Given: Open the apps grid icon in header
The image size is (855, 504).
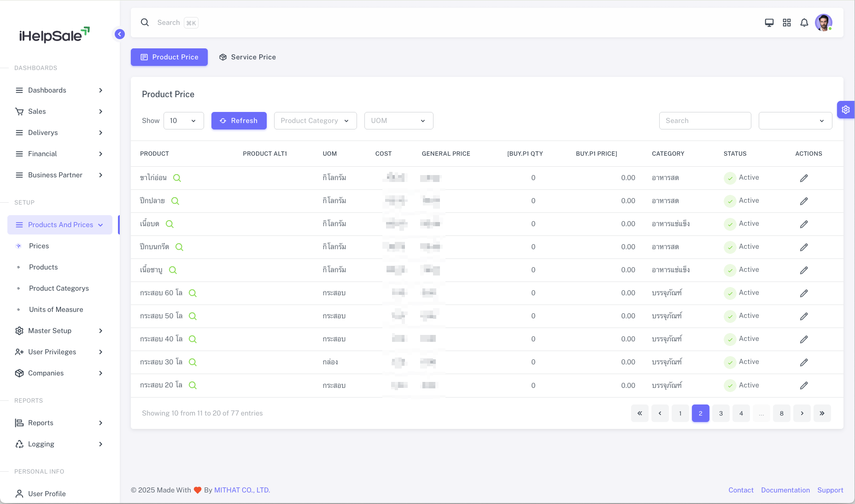Looking at the screenshot, I should pos(786,23).
